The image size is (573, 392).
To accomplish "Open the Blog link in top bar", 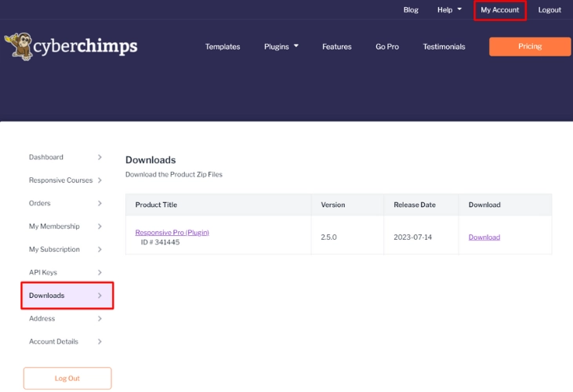I will point(411,10).
